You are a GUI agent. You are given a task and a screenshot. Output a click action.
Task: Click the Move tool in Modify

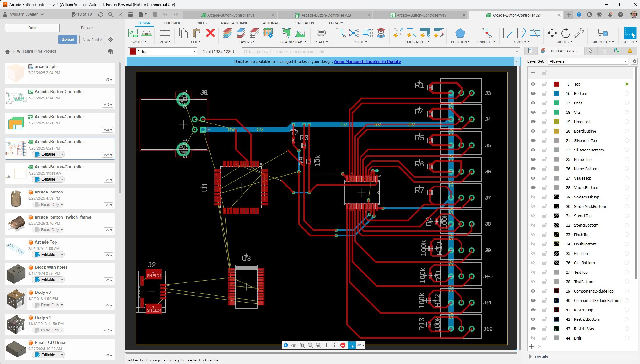point(552,33)
